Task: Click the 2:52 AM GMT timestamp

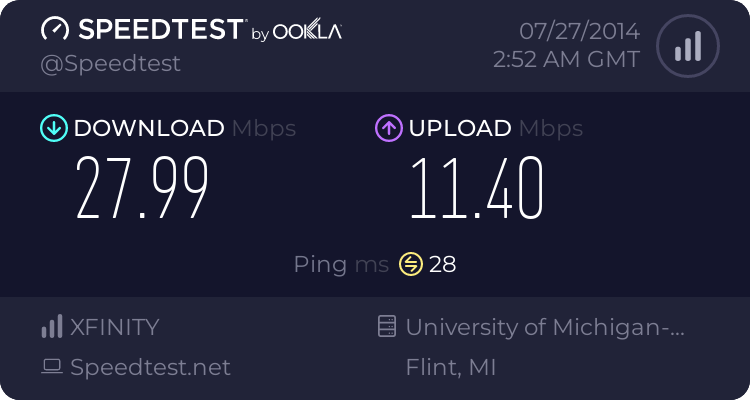Action: [566, 59]
